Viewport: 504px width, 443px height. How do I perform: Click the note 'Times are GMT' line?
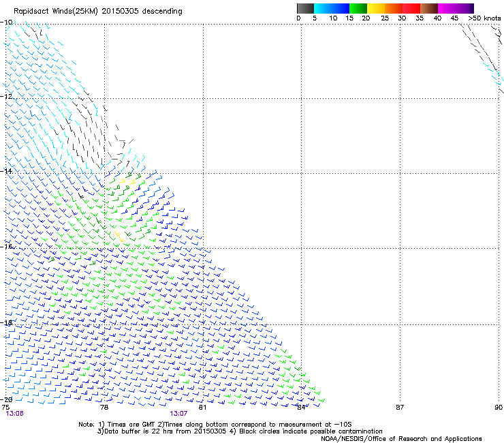click(215, 425)
